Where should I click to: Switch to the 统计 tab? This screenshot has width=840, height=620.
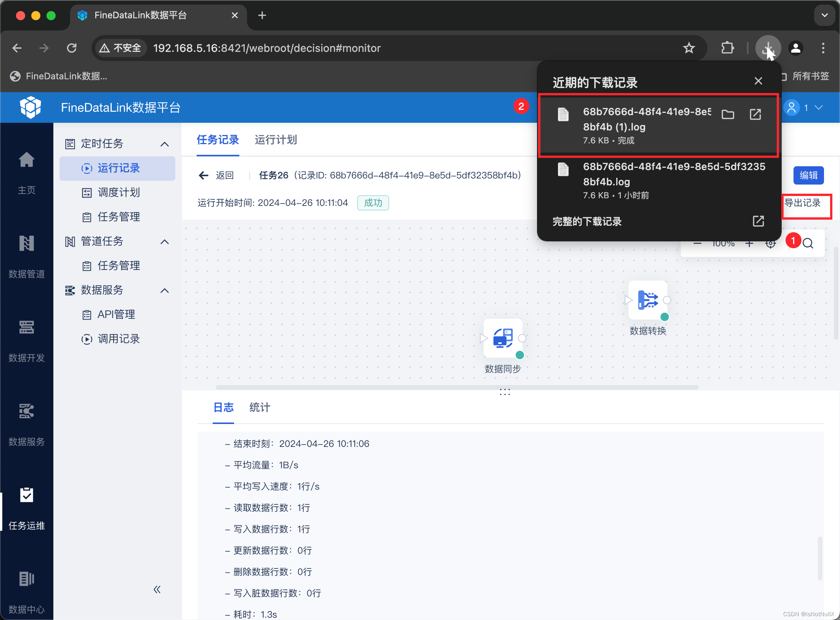[260, 408]
